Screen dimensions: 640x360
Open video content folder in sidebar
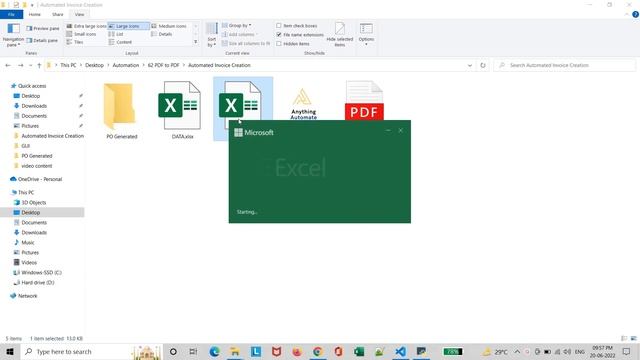pos(36,166)
